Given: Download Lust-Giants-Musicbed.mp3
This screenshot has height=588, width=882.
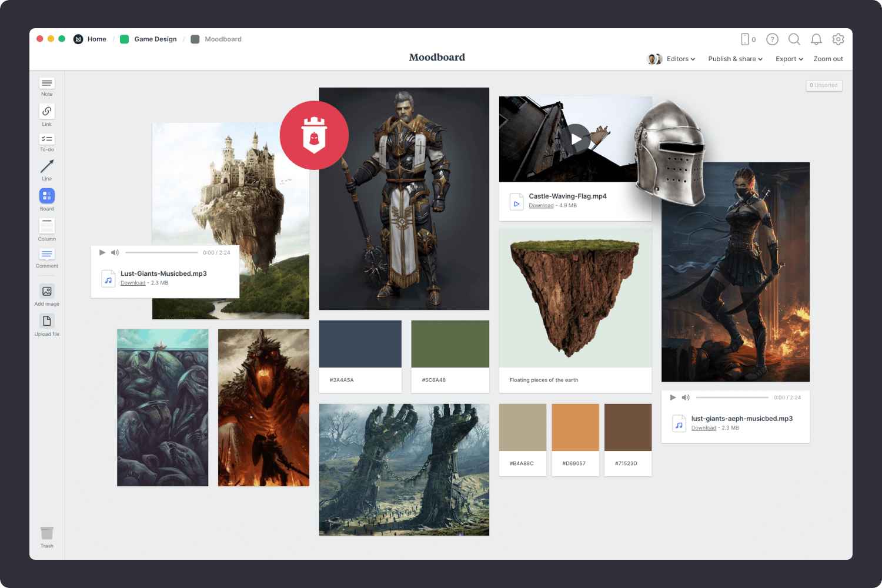Looking at the screenshot, I should point(133,283).
